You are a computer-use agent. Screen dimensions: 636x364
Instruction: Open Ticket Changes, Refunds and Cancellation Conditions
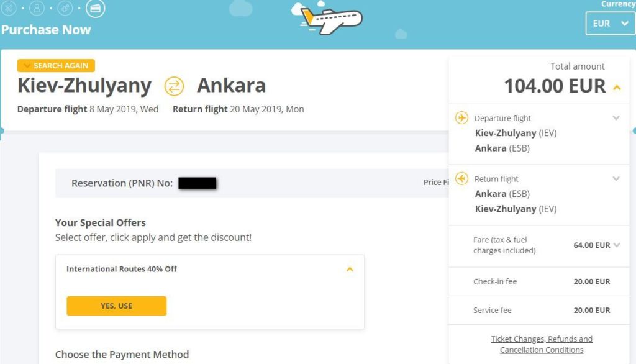point(542,344)
